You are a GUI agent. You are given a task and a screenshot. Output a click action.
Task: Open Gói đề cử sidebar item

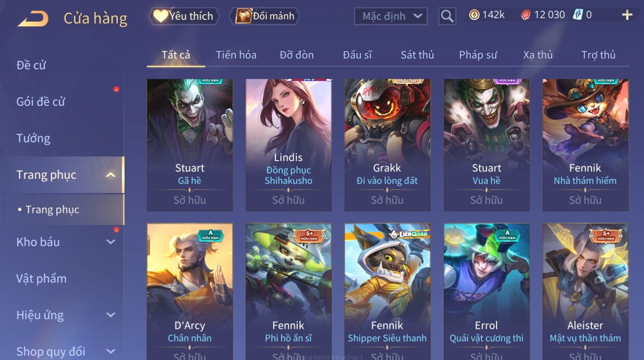[41, 102]
